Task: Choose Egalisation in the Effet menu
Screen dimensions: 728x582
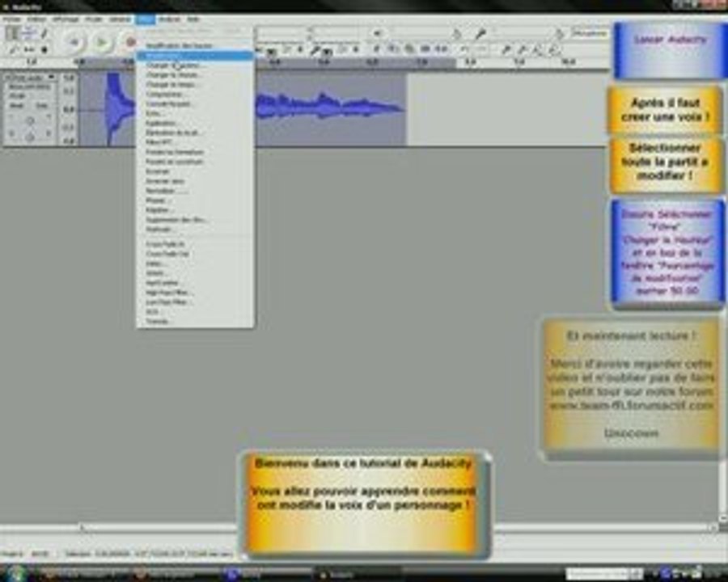Action: pyautogui.click(x=195, y=123)
